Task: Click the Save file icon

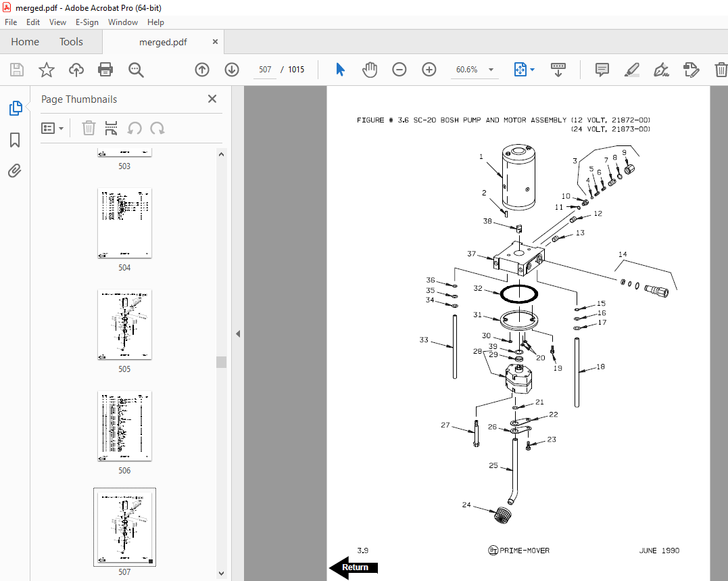Action: [17, 70]
